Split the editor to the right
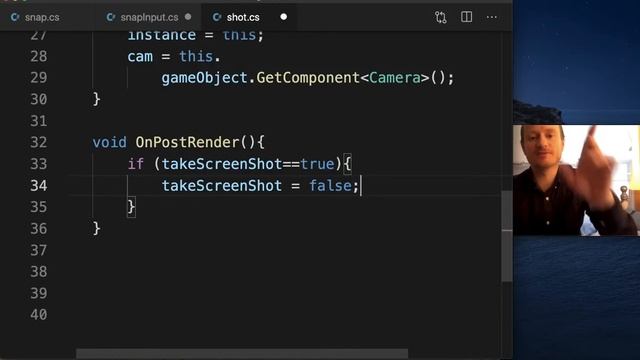The height and width of the screenshot is (360, 640). 466,17
